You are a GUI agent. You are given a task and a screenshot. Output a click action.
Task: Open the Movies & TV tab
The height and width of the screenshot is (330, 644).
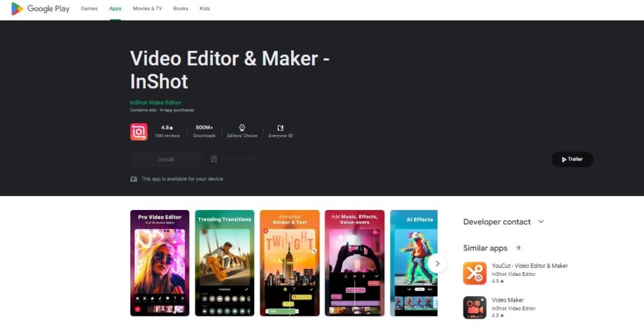[147, 9]
